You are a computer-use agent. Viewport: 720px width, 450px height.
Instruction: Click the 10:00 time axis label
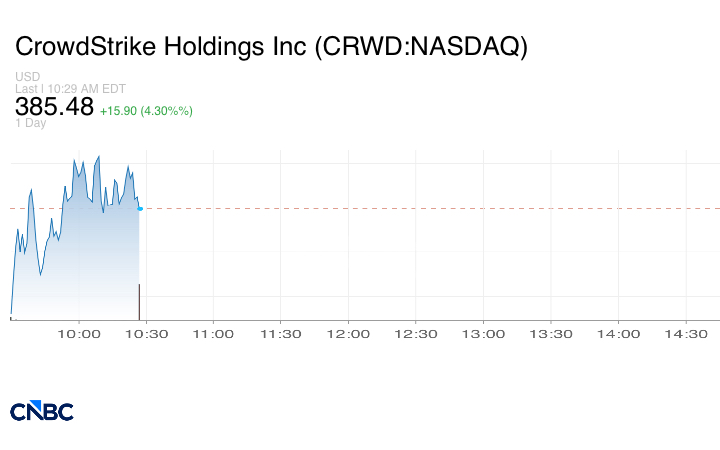pyautogui.click(x=80, y=335)
